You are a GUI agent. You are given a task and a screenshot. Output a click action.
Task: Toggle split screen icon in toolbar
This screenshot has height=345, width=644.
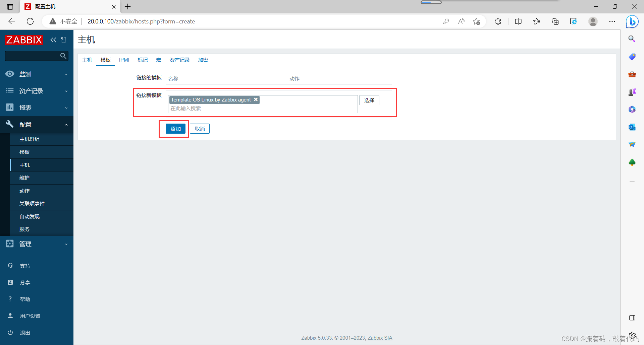[518, 21]
